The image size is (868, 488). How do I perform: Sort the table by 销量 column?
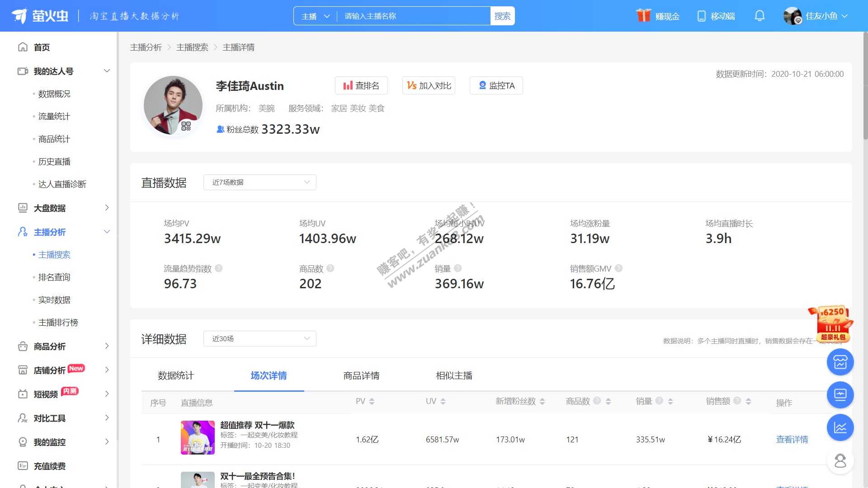pyautogui.click(x=670, y=401)
